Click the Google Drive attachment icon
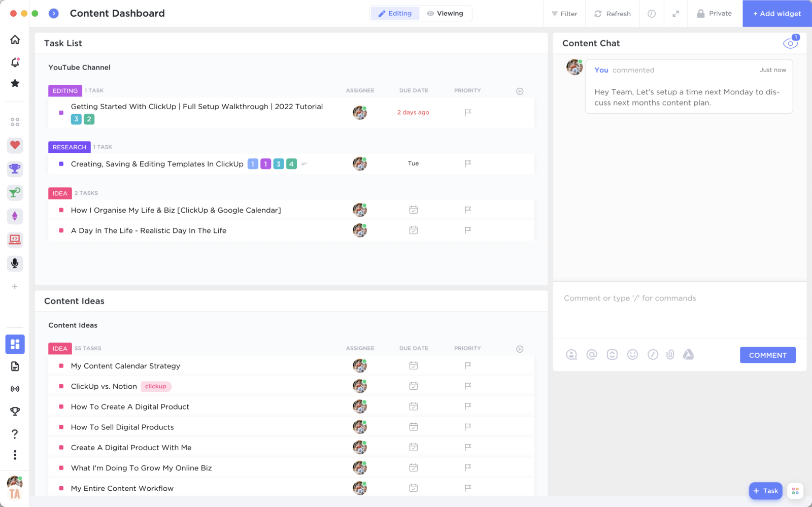The height and width of the screenshot is (507, 812). tap(688, 355)
